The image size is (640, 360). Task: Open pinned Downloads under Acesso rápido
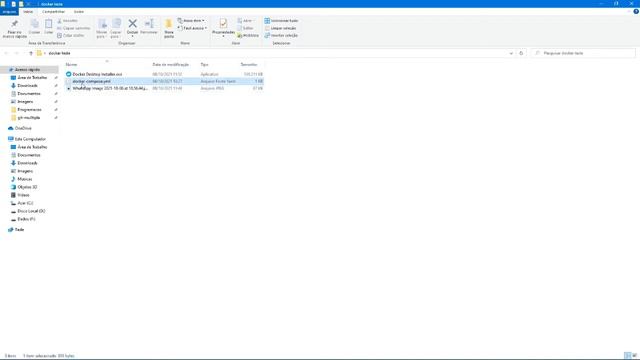27,86
